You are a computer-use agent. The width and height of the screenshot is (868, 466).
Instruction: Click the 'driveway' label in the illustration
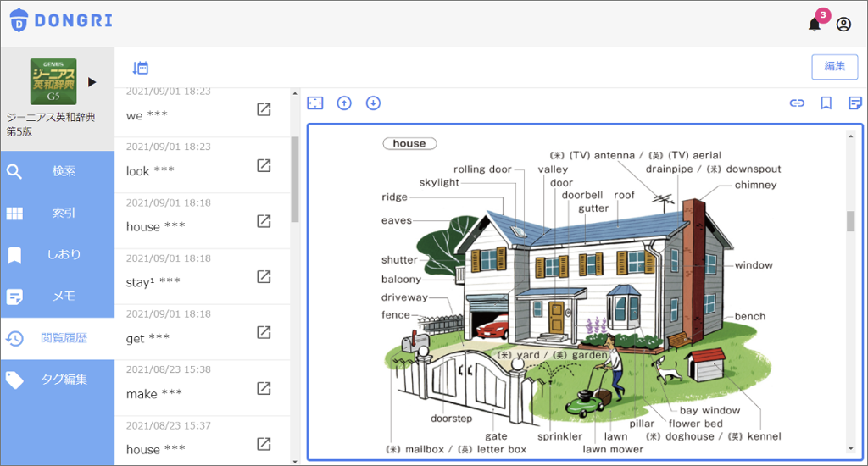tap(404, 297)
